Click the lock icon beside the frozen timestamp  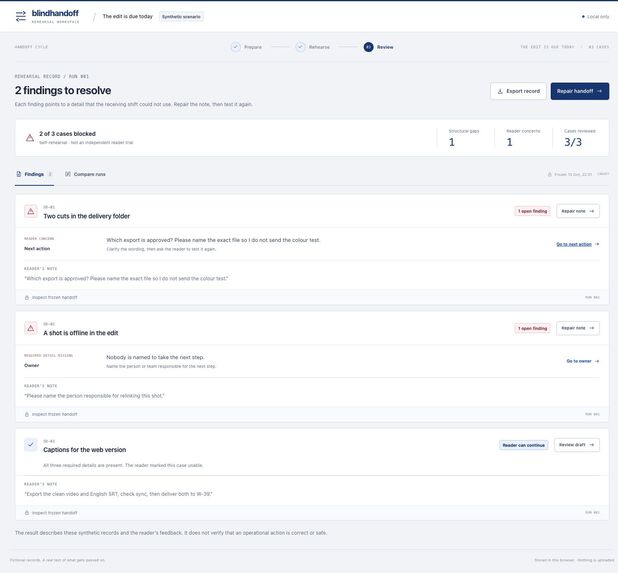click(x=549, y=174)
